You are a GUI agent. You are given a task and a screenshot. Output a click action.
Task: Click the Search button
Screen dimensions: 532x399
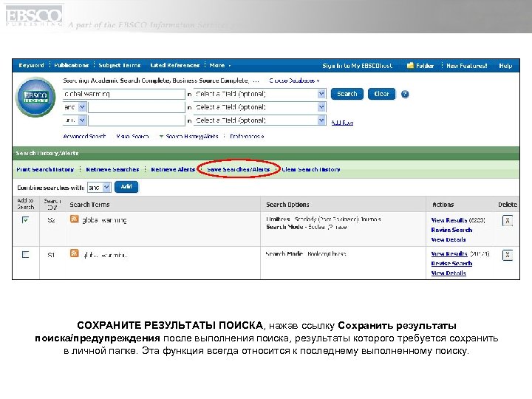tap(347, 94)
